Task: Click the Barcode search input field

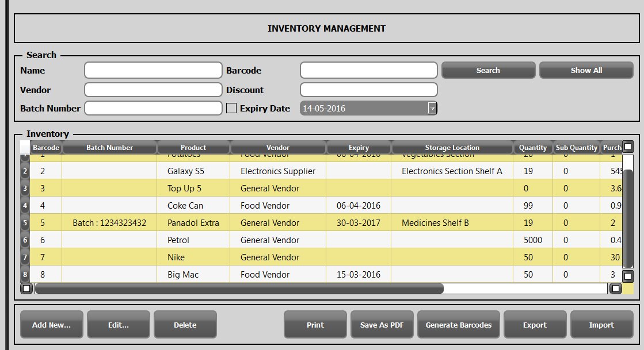Action: [x=368, y=70]
